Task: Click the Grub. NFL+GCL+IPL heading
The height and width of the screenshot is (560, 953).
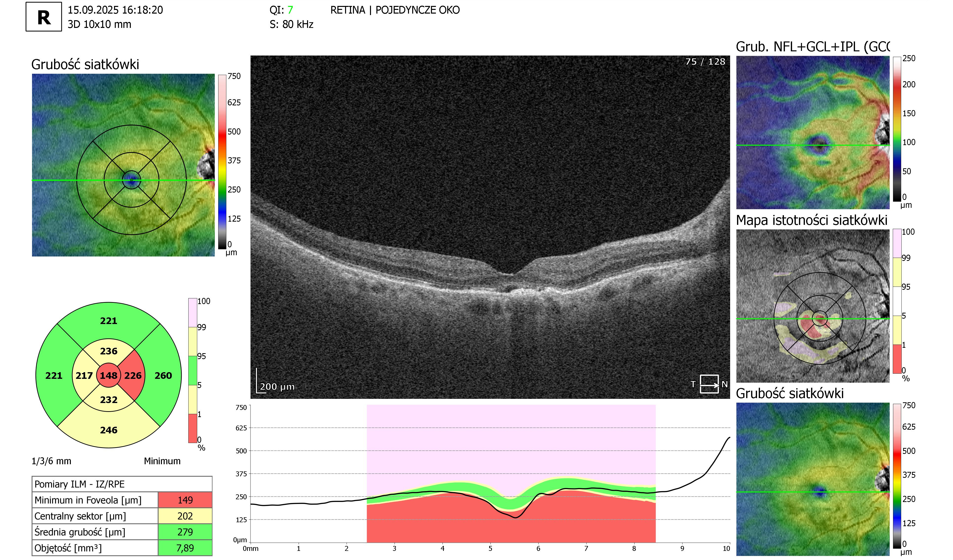Action: pyautogui.click(x=813, y=47)
